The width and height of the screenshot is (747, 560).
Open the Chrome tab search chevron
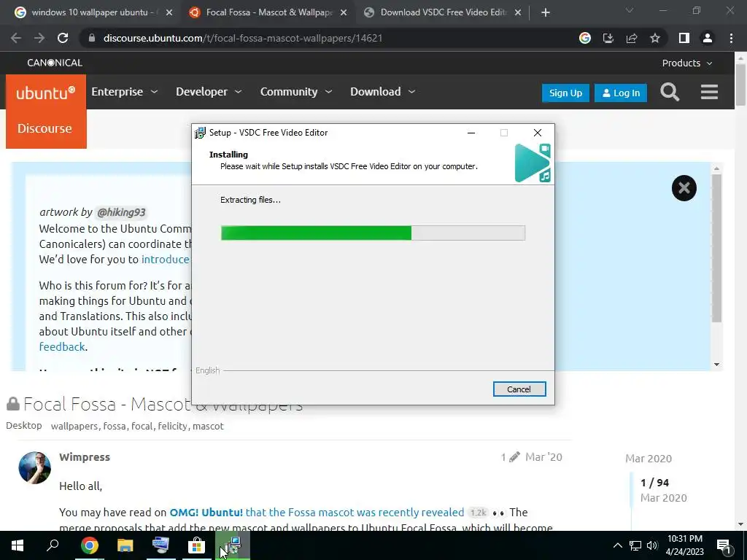630,10
